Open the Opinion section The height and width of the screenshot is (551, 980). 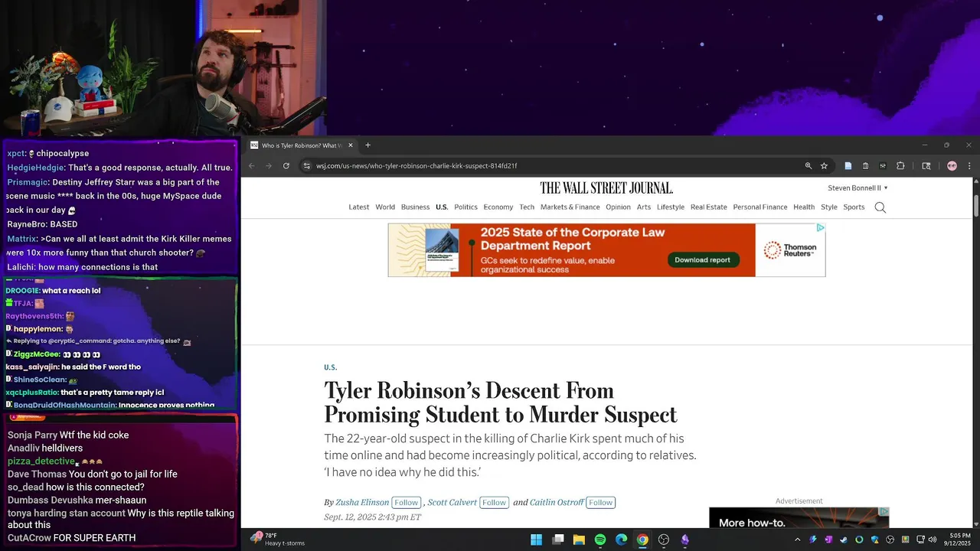(x=618, y=207)
